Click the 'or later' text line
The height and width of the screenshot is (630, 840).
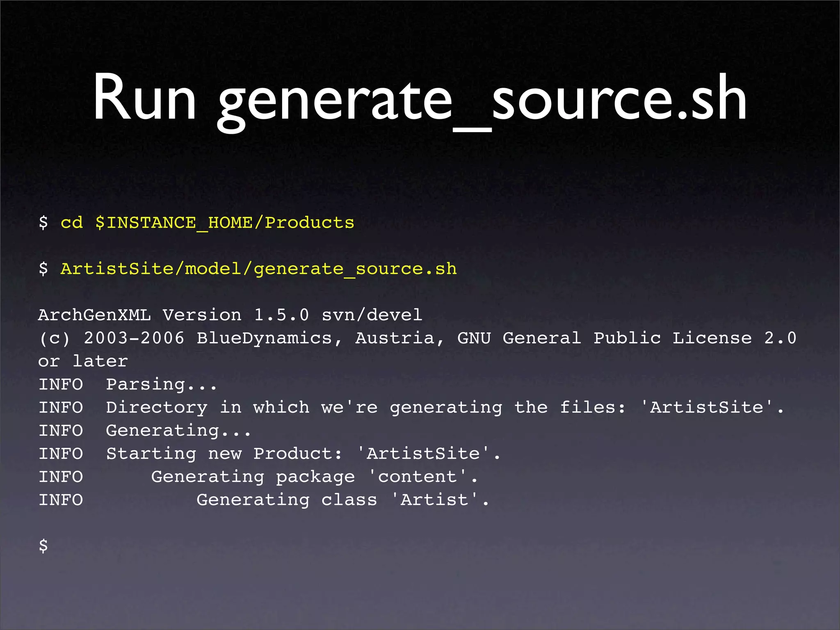tap(83, 361)
